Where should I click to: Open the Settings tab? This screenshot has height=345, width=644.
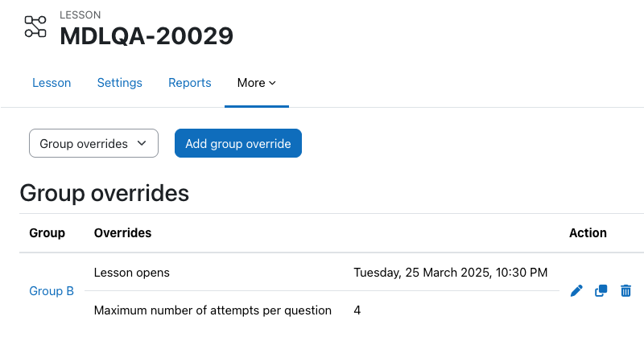[x=119, y=83]
